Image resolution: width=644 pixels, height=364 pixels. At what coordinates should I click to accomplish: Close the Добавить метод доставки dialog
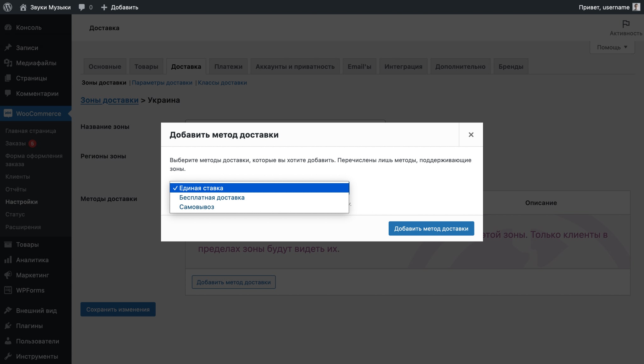pos(471,134)
